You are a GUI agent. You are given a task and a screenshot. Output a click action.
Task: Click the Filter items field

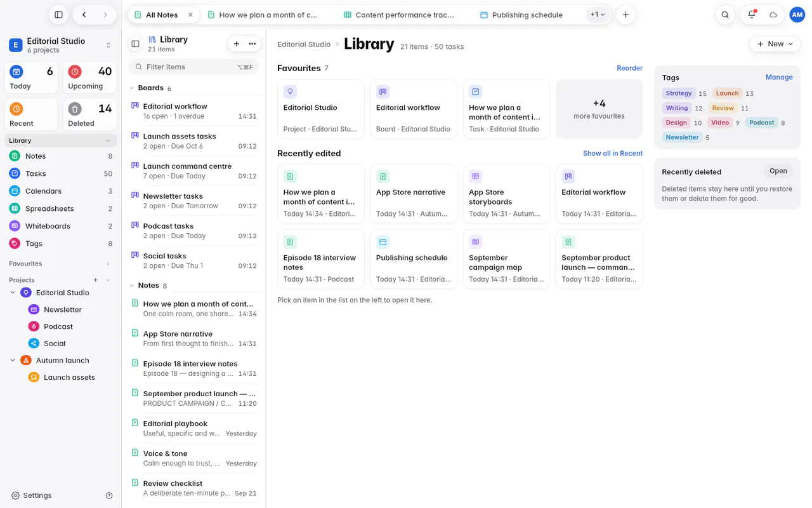(x=193, y=67)
